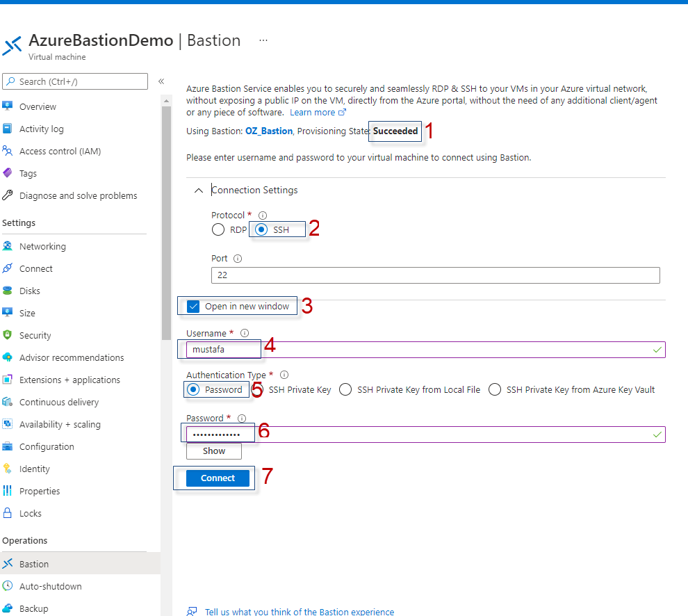Select the RDP protocol radio button
Viewport: 688px width, 616px height.
tap(218, 229)
